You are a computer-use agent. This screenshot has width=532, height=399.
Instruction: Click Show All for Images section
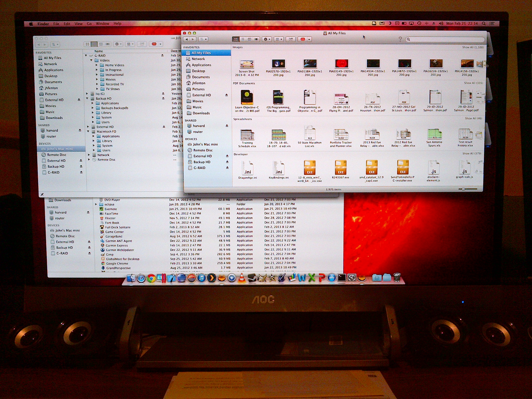[473, 47]
